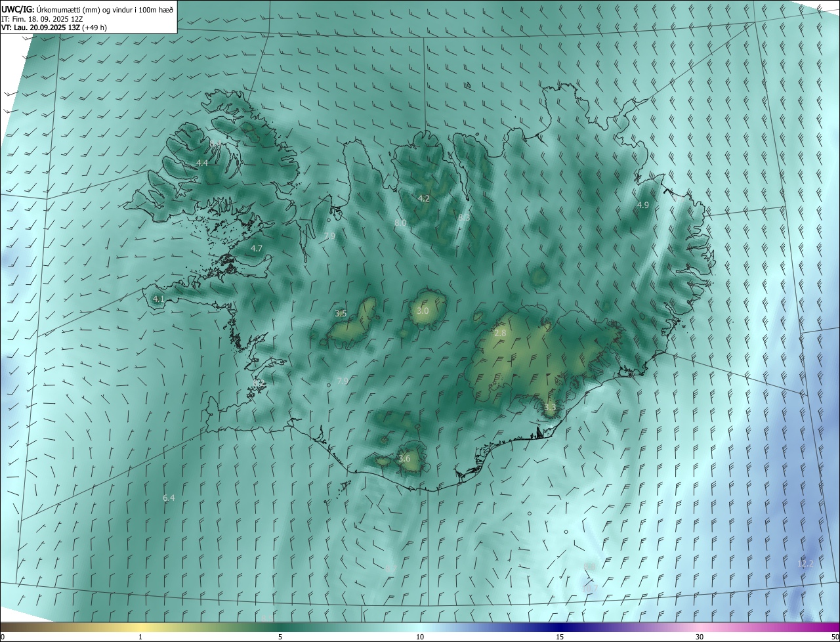Click the 0 tick label on the color scale
840x642 pixels.
3,637
